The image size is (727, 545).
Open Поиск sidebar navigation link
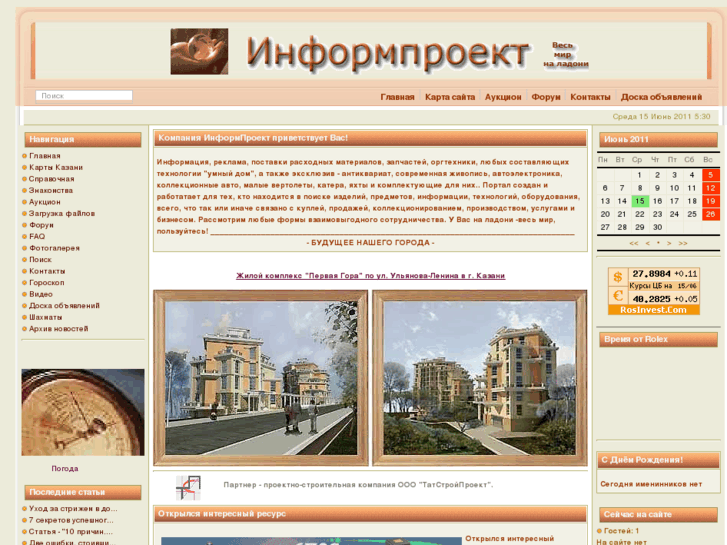(x=40, y=260)
